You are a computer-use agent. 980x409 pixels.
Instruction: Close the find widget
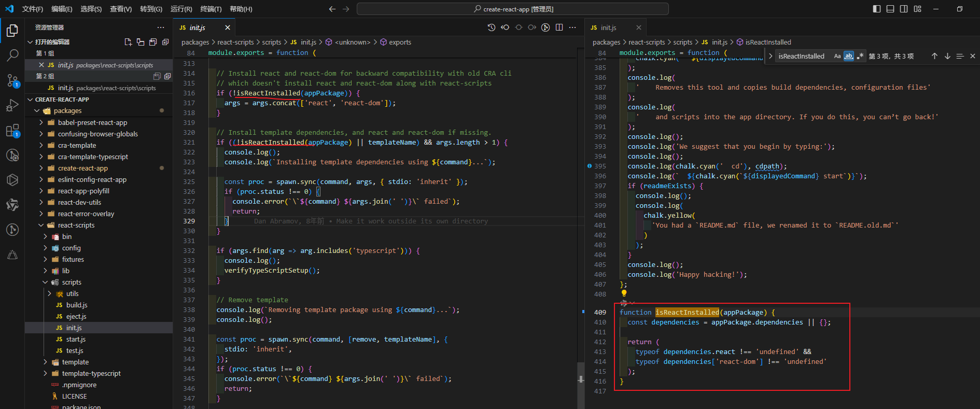coord(973,56)
